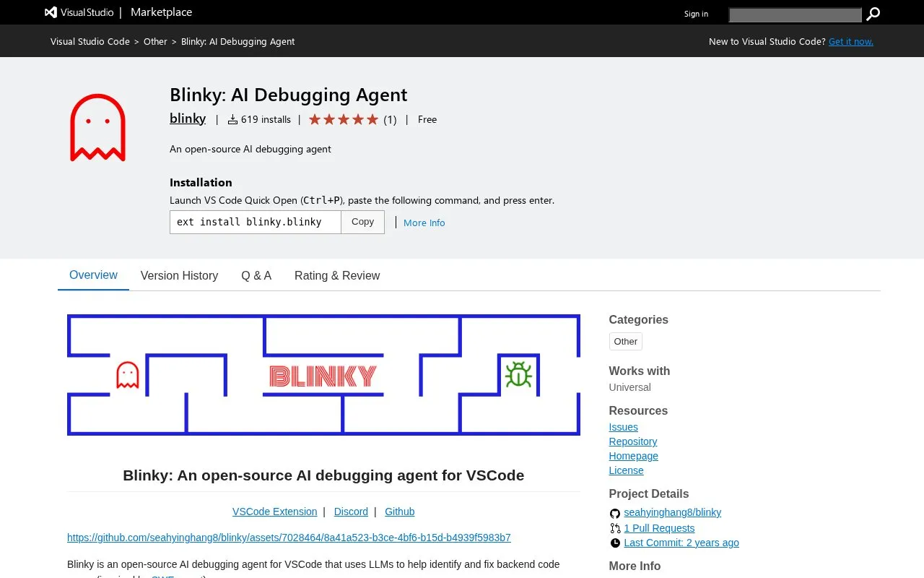
Task: Click the five-star rating icons
Action: [x=344, y=119]
